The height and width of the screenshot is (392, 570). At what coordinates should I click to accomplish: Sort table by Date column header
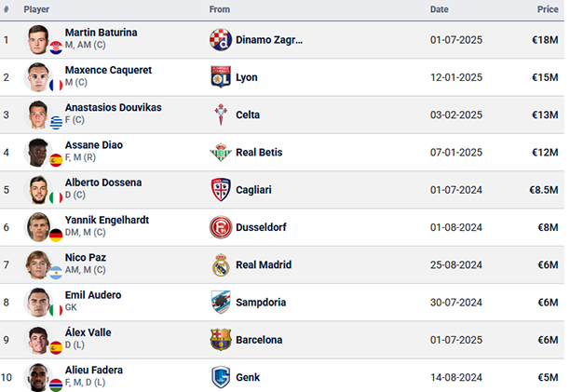coord(439,9)
